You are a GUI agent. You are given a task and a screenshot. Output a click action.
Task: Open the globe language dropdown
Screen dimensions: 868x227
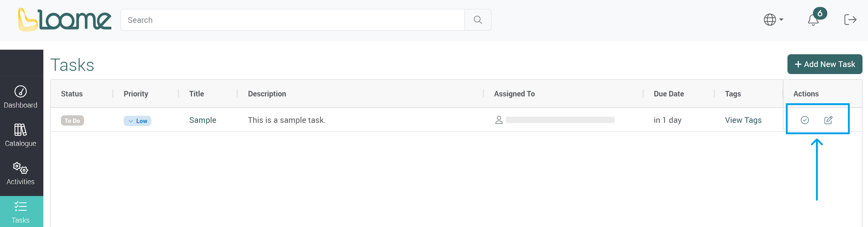[x=773, y=20]
